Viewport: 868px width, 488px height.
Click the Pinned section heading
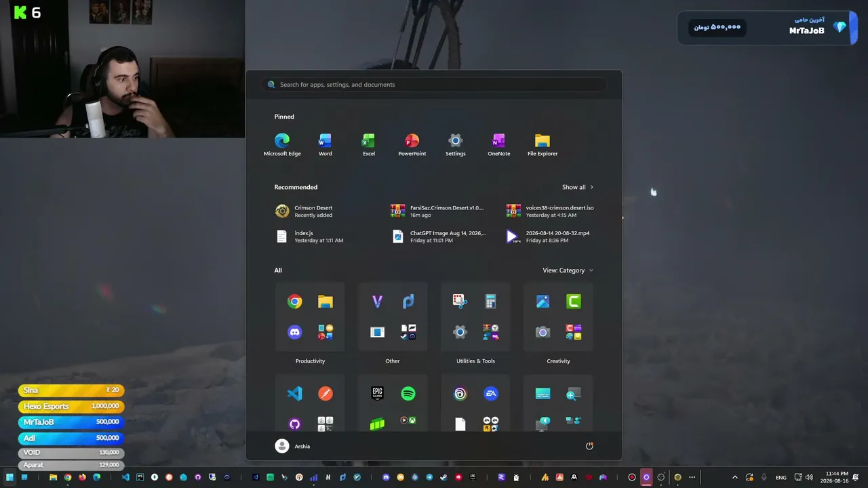284,117
